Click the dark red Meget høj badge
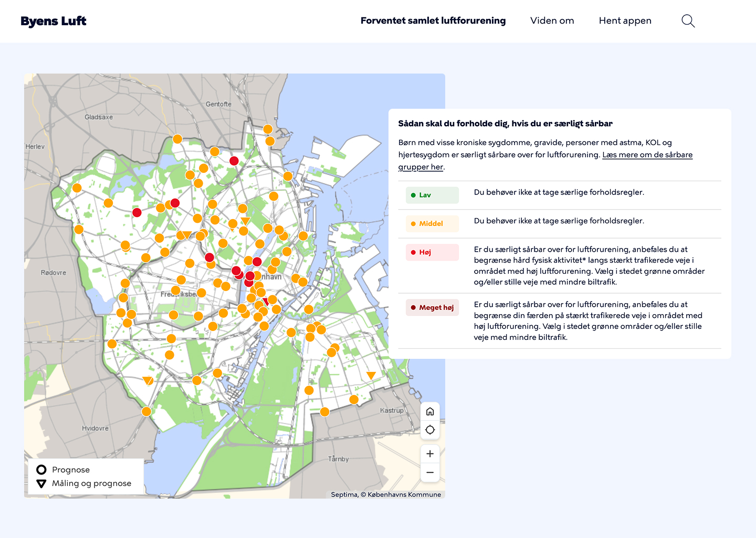Screen dimensions: 756x538 [432, 308]
